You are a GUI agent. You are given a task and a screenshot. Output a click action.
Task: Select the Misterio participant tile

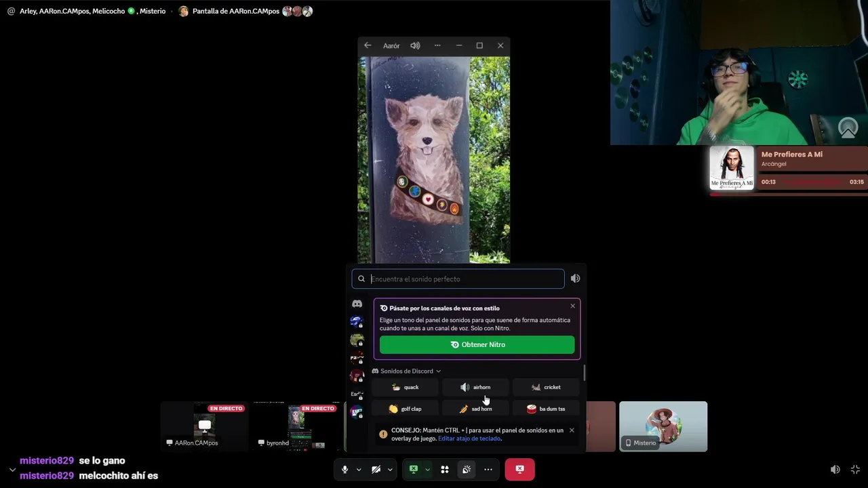(x=663, y=426)
